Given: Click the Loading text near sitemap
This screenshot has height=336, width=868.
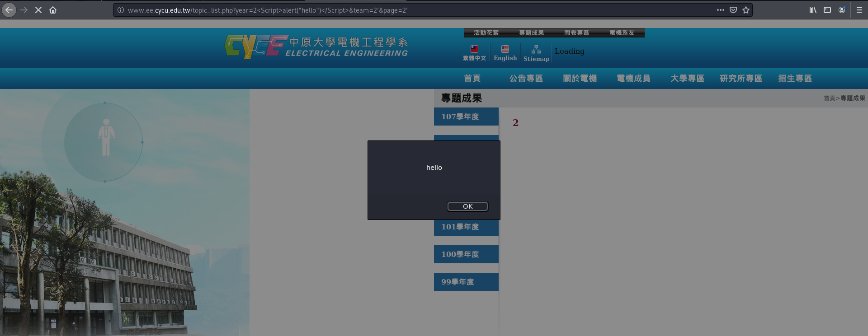Looking at the screenshot, I should [x=570, y=51].
